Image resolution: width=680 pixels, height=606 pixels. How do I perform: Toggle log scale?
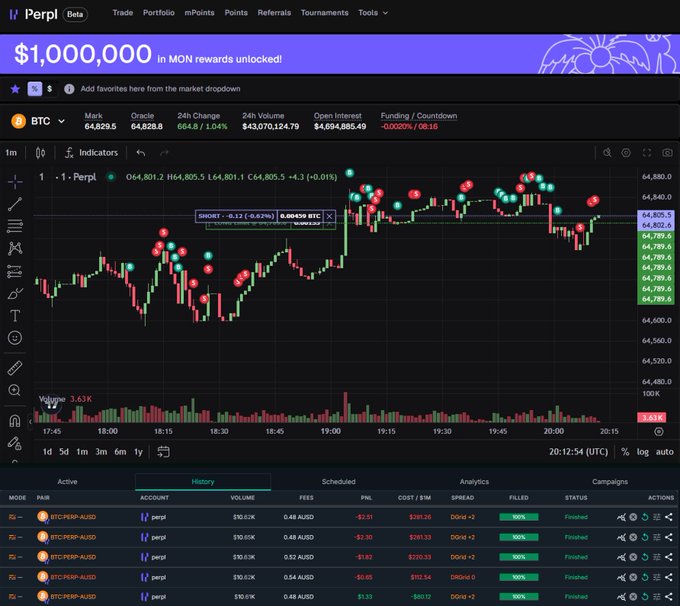(643, 452)
